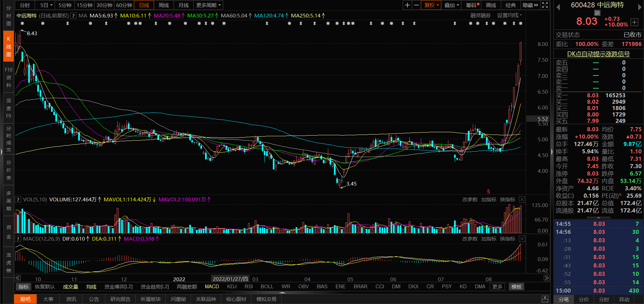The height and width of the screenshot is (304, 644).
Task: Enter fullscreen chart view
Action: click(x=545, y=5)
